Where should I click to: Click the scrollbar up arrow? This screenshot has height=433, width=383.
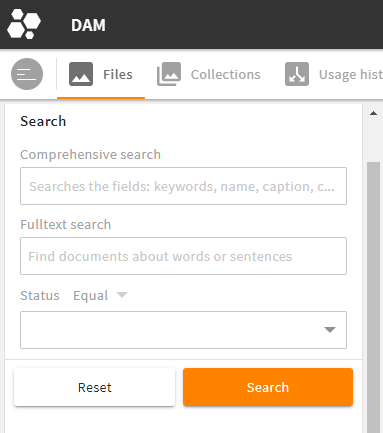373,113
